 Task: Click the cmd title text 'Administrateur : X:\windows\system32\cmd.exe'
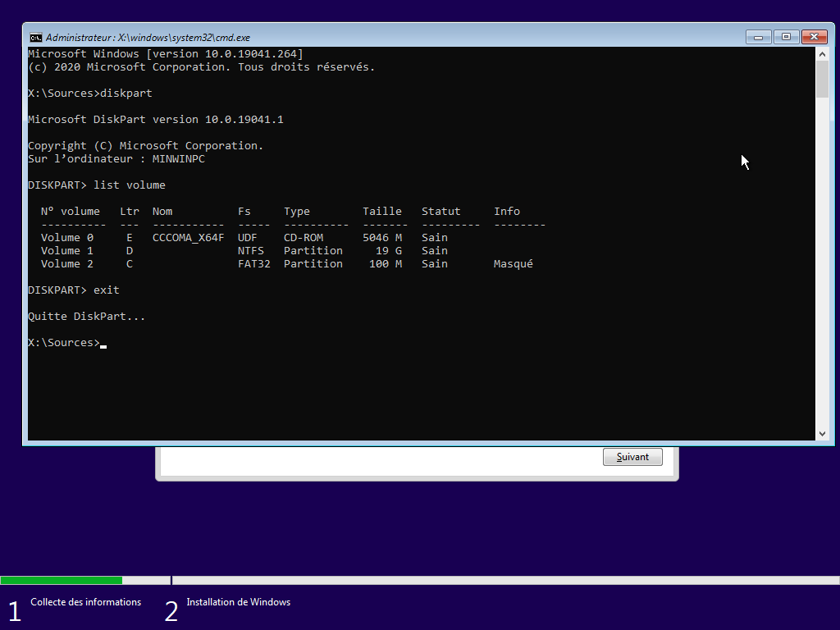click(148, 38)
